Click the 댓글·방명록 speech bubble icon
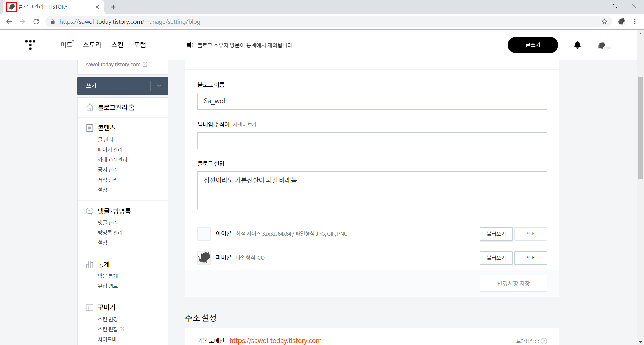The width and height of the screenshot is (644, 345). 90,211
